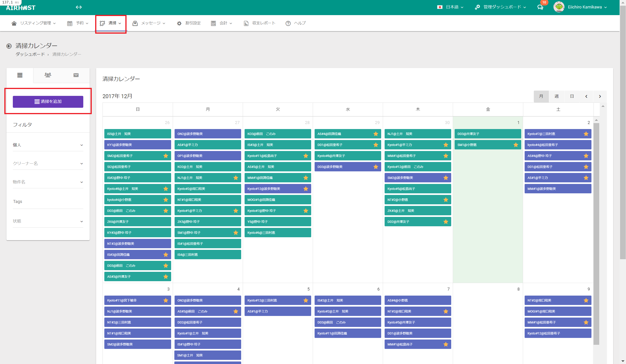Click the 清掃を追加 button

(48, 102)
